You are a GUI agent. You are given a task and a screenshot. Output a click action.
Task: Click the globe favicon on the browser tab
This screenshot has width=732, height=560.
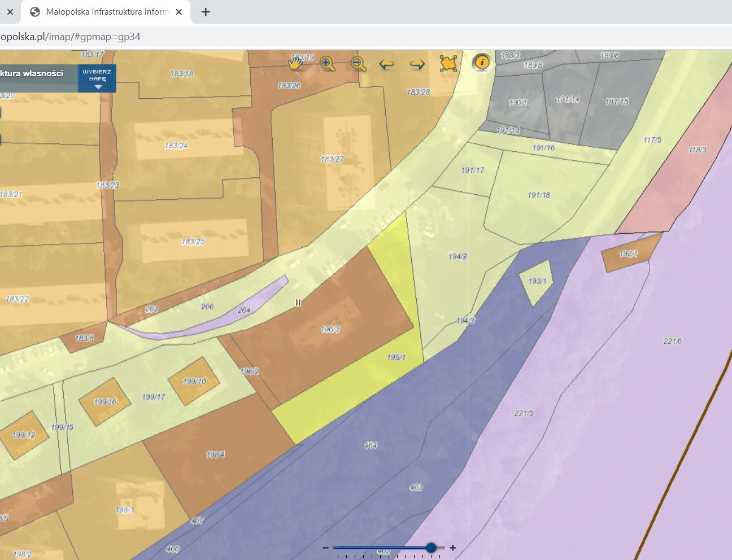coord(35,12)
